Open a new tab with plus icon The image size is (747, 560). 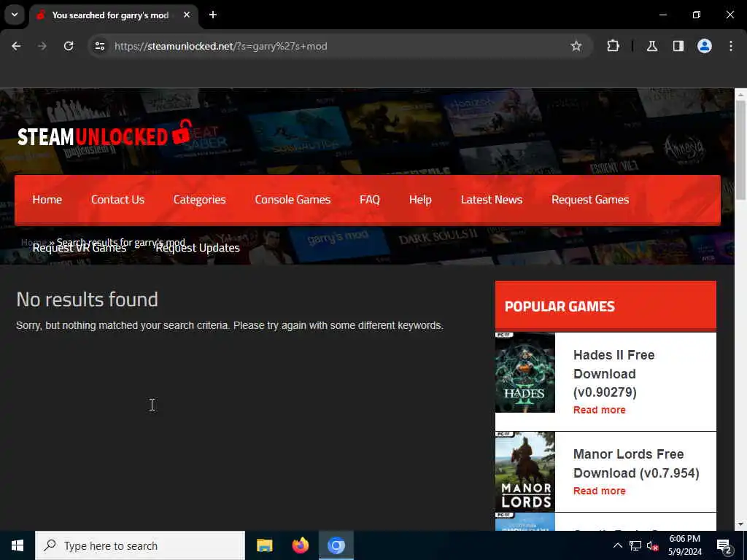pyautogui.click(x=213, y=15)
